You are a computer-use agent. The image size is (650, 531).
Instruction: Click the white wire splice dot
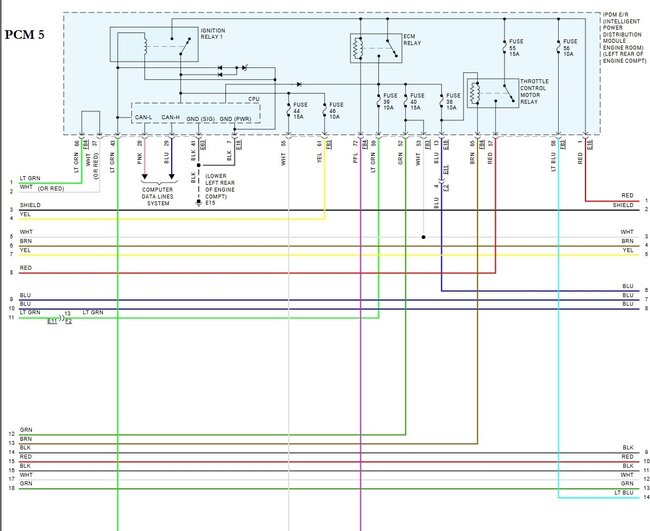[423, 237]
